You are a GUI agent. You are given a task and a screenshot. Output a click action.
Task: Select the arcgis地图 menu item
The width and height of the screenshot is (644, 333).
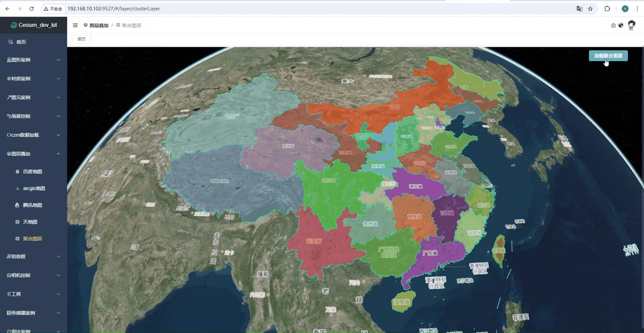[34, 188]
